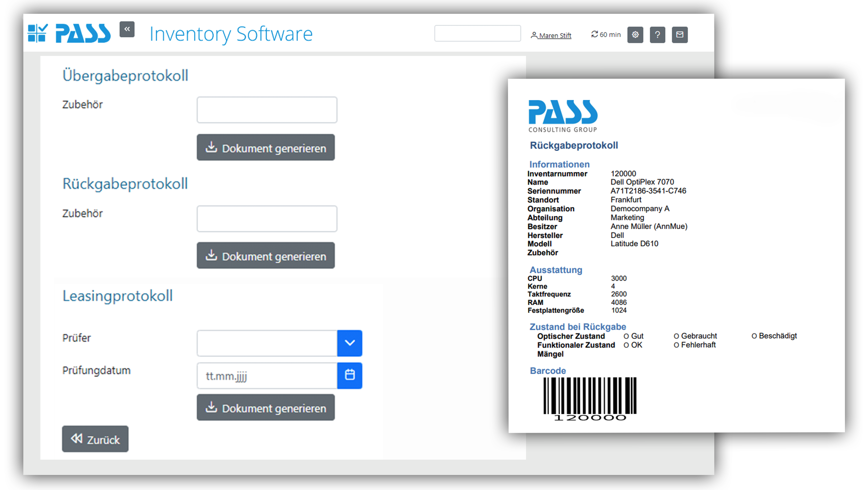The image size is (868, 490).
Task: Open calendar picker for Prüfungdatum
Action: pos(350,375)
